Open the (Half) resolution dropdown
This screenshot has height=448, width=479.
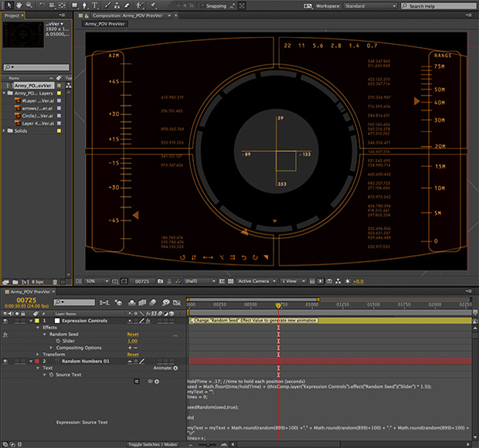(199, 281)
